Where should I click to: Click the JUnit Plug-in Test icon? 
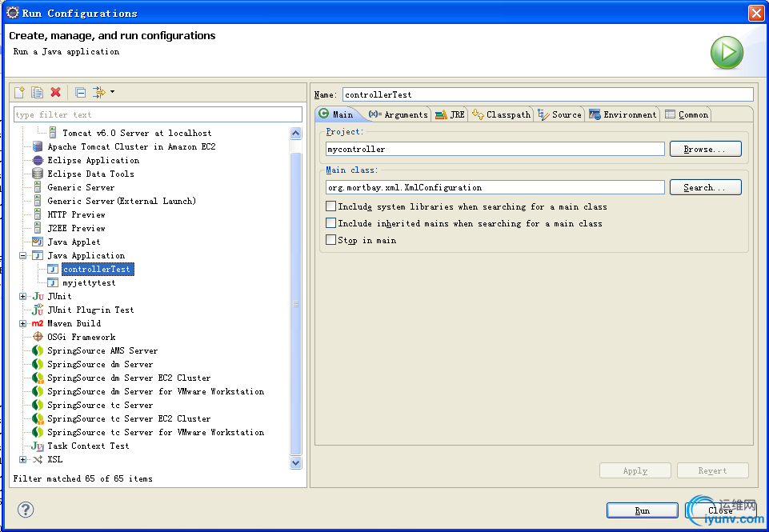pyautogui.click(x=38, y=310)
